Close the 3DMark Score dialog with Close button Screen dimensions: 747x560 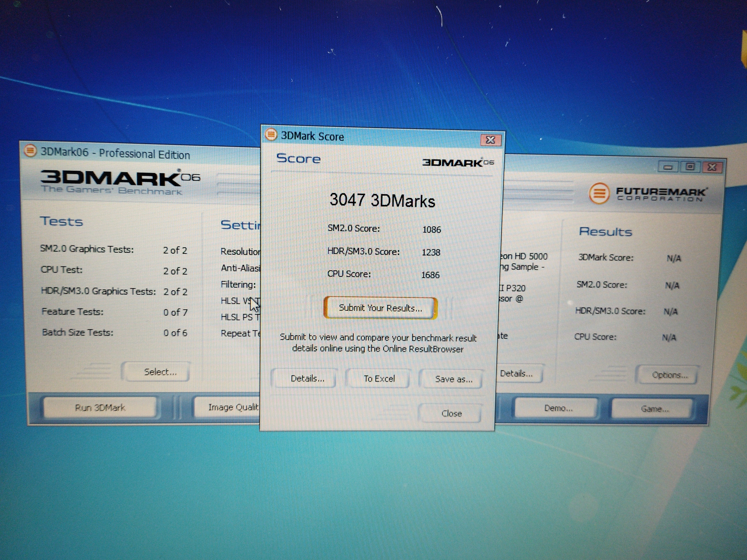click(x=451, y=413)
